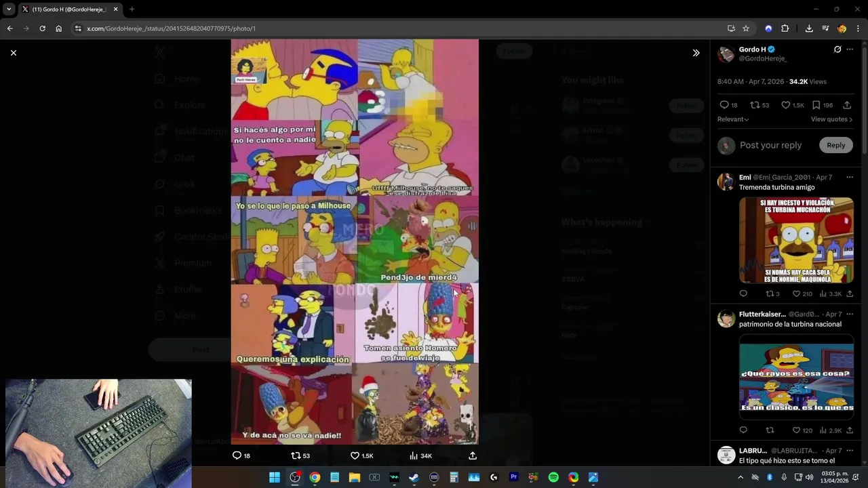The height and width of the screenshot is (488, 868).
Task: Like the post with the heart showing 1.5K in side panel
Action: pyautogui.click(x=785, y=105)
